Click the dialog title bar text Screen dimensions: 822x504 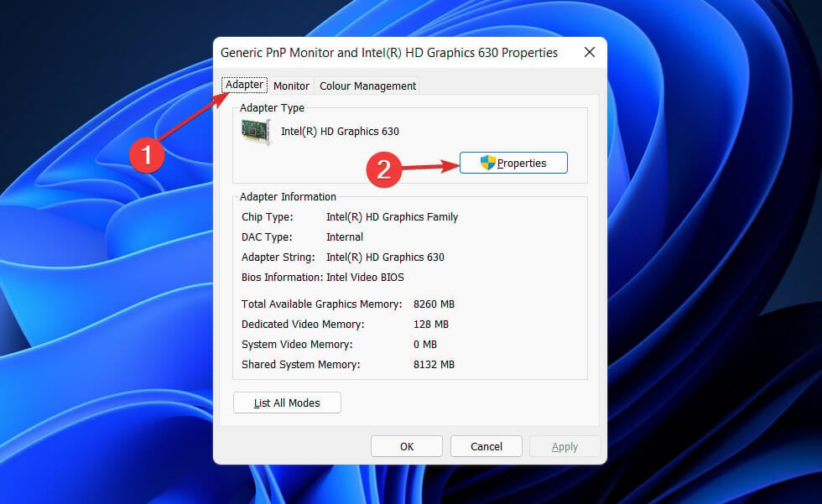(x=389, y=53)
